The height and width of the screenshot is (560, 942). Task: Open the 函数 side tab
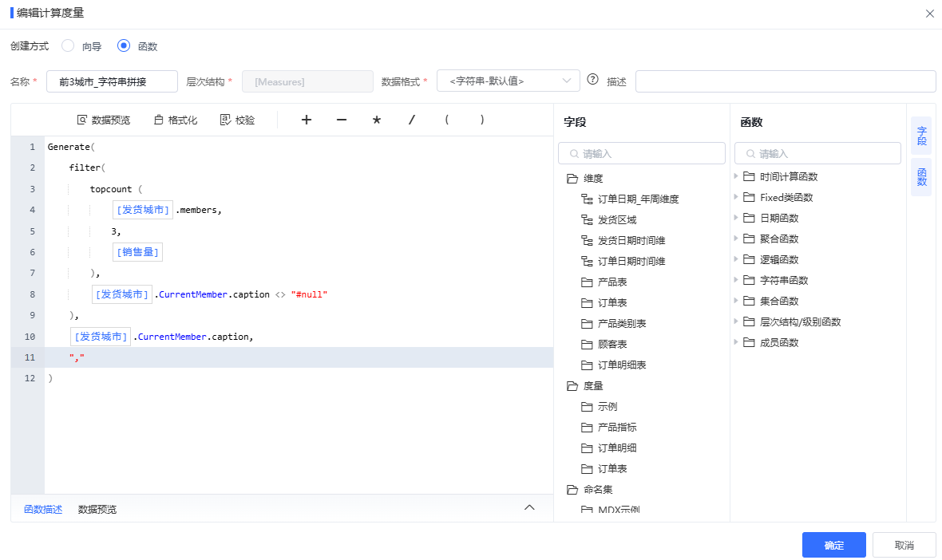(921, 177)
